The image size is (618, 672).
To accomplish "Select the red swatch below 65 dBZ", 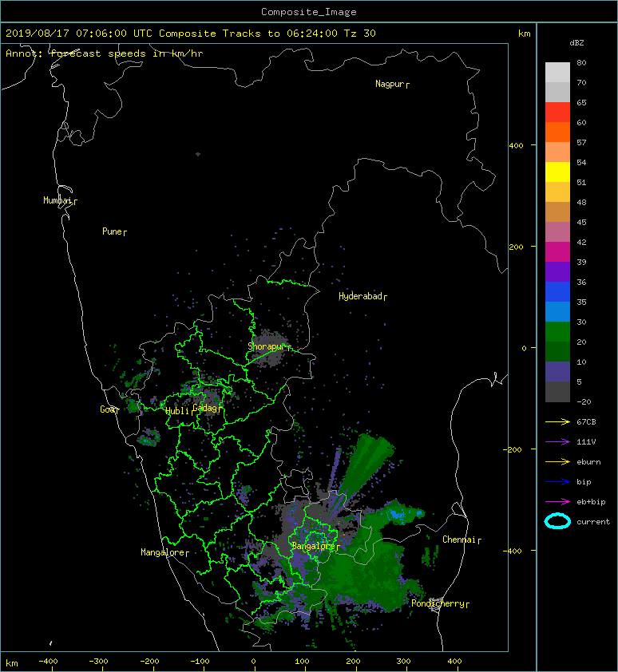I will pos(557,112).
